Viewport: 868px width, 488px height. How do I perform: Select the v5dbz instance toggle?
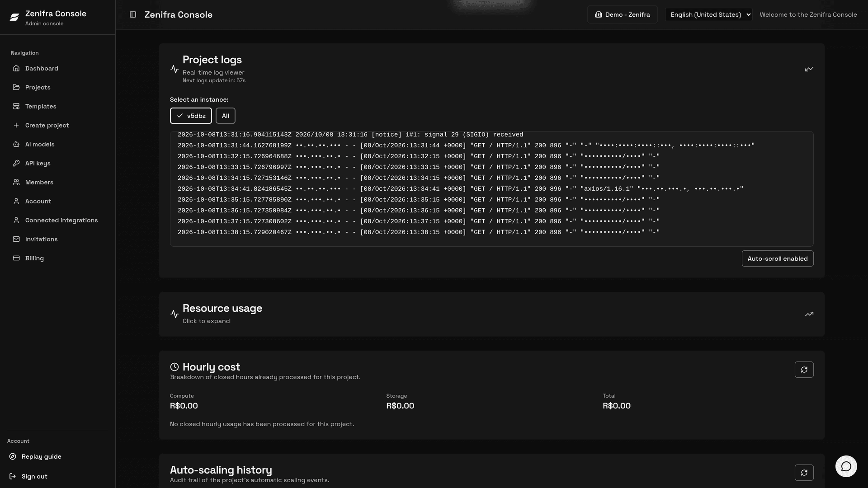pos(191,116)
